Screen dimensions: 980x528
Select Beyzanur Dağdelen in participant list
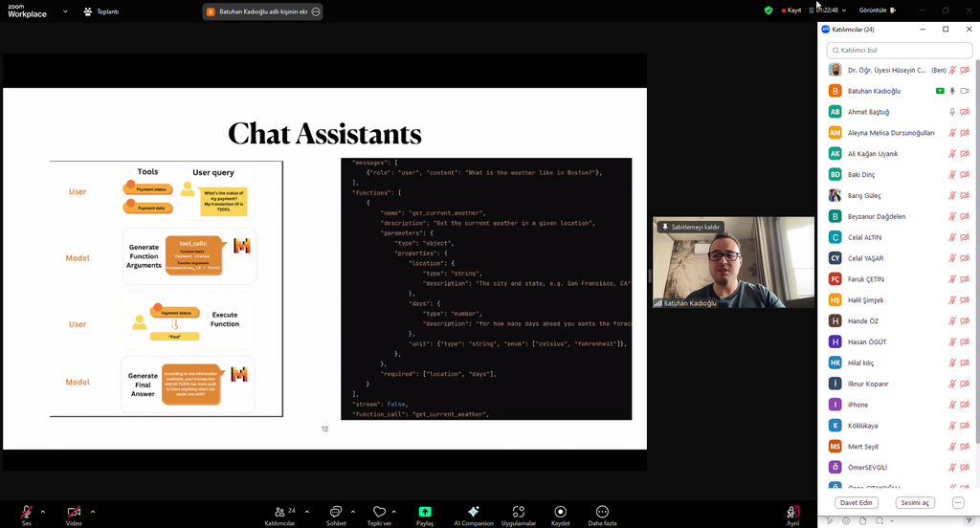pyautogui.click(x=898, y=216)
